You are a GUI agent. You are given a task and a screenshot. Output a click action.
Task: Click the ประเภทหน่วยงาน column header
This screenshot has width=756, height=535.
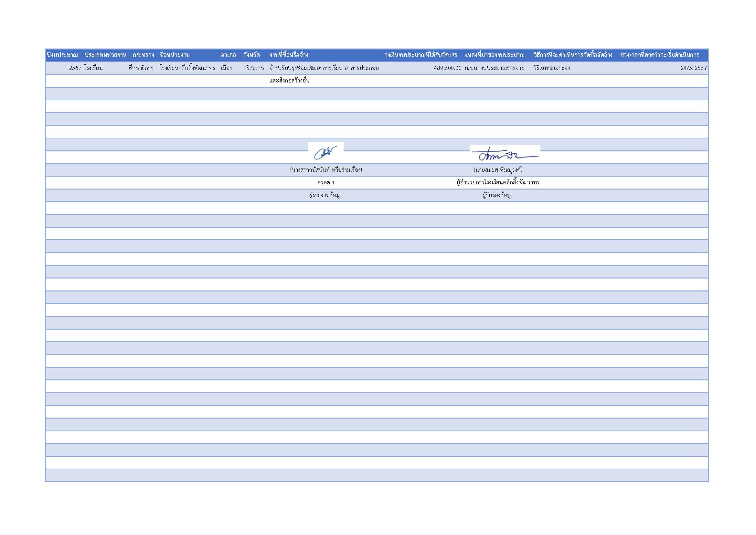click(x=105, y=55)
